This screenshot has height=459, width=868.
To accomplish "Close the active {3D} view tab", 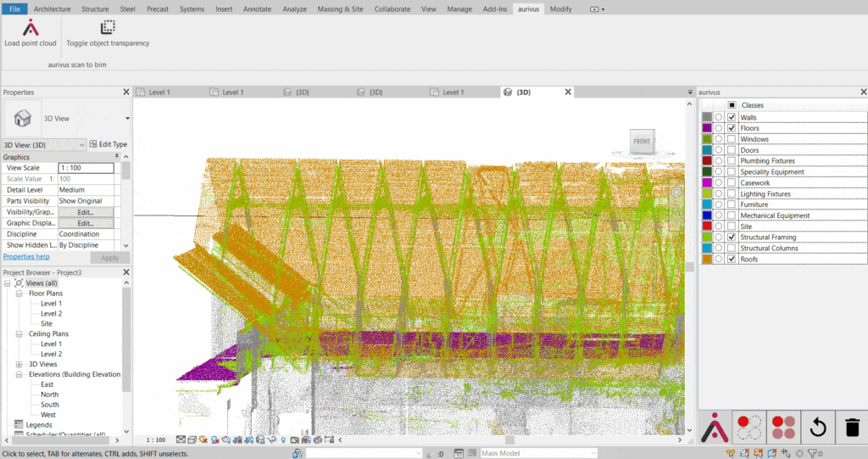I will point(568,92).
